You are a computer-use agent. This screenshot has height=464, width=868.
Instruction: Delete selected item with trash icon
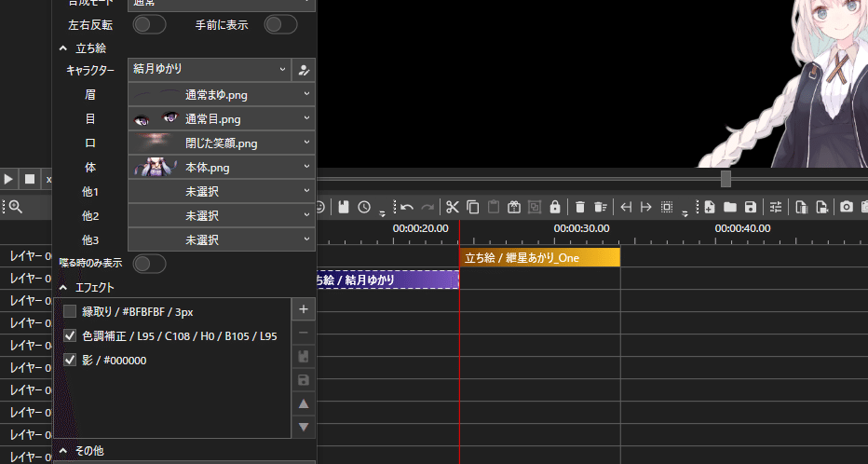[x=580, y=207]
